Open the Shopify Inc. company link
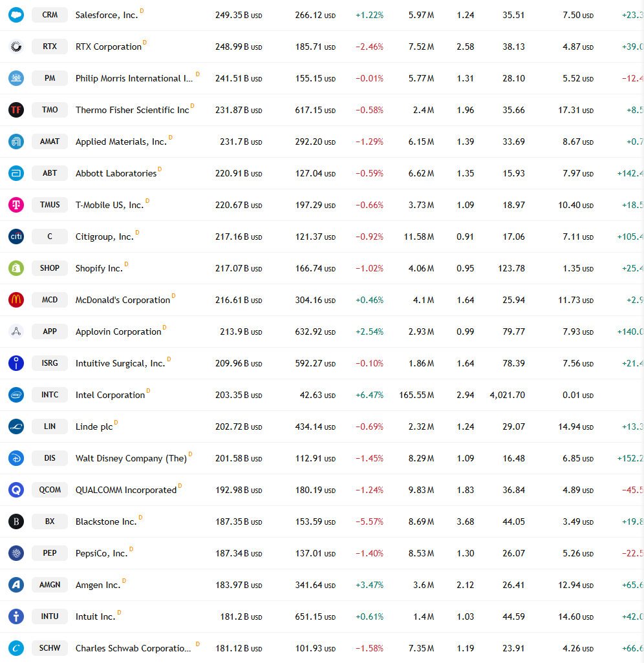Screen dimensions: 644x663 click(99, 269)
